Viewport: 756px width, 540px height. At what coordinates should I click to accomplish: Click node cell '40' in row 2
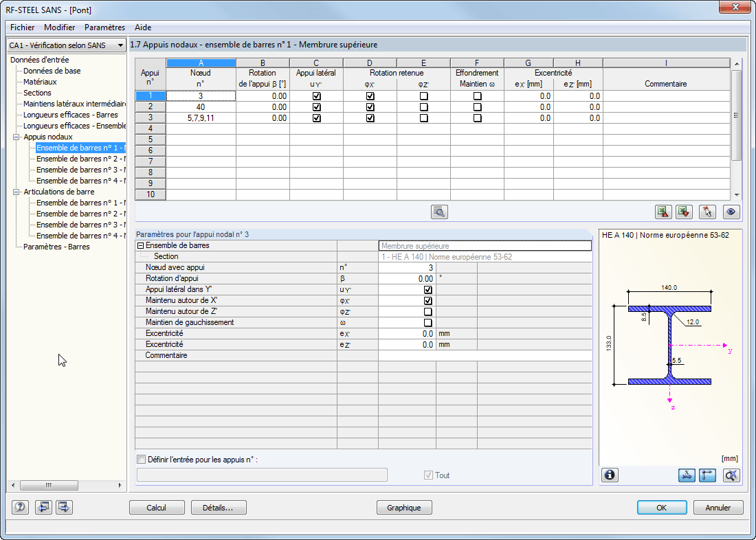click(x=201, y=107)
